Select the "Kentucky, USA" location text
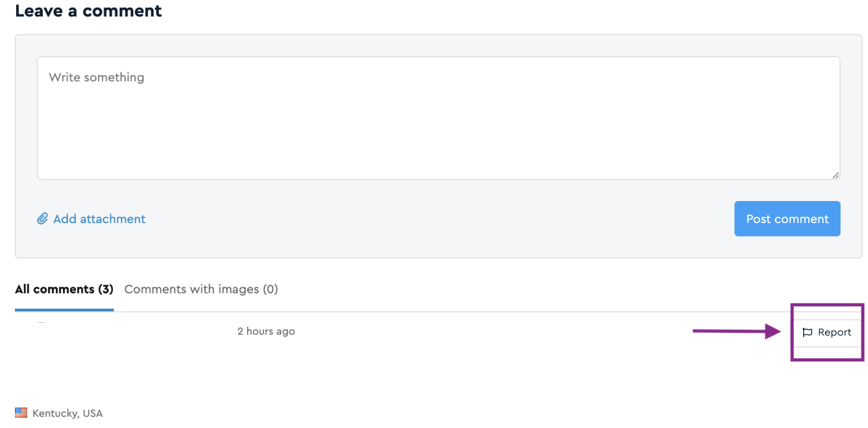This screenshot has width=868, height=428. pyautogui.click(x=67, y=413)
